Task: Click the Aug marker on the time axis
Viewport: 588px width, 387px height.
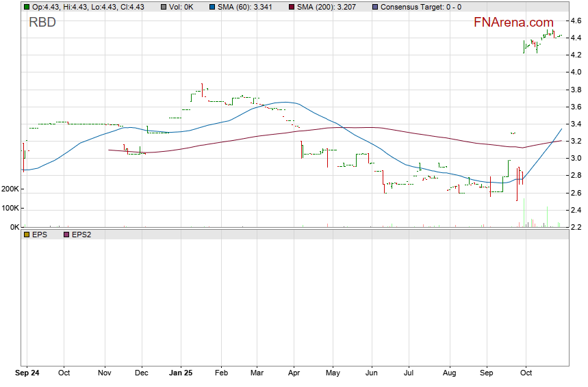Action: [x=449, y=373]
